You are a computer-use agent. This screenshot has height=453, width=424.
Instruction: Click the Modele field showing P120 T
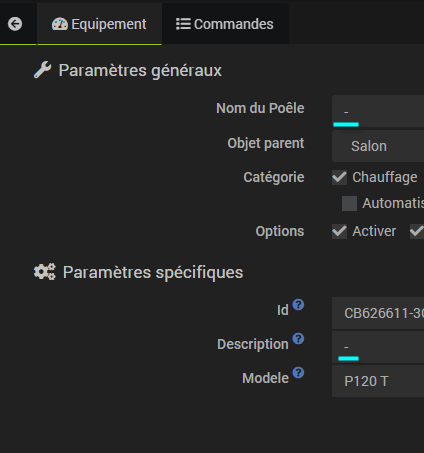coord(378,381)
